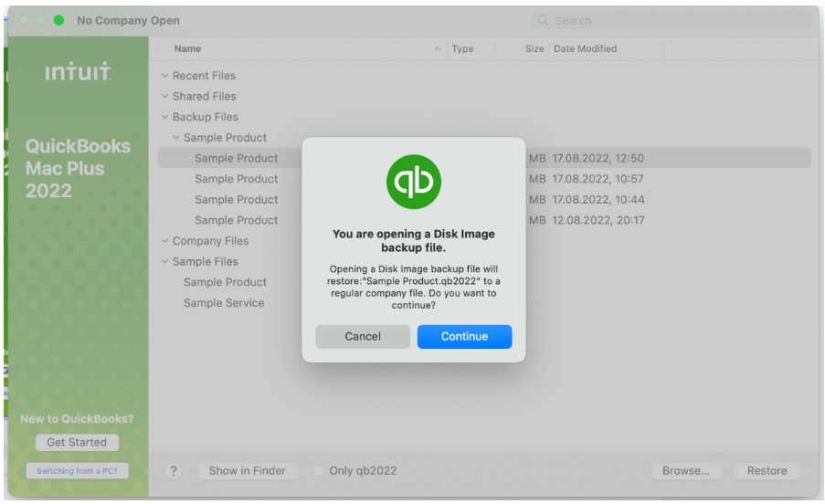Click the magnifier icon in Search

(543, 20)
